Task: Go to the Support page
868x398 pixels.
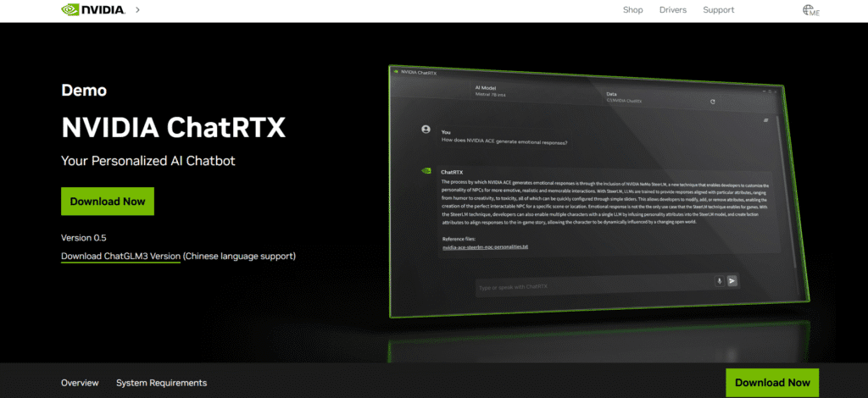Action: 718,10
